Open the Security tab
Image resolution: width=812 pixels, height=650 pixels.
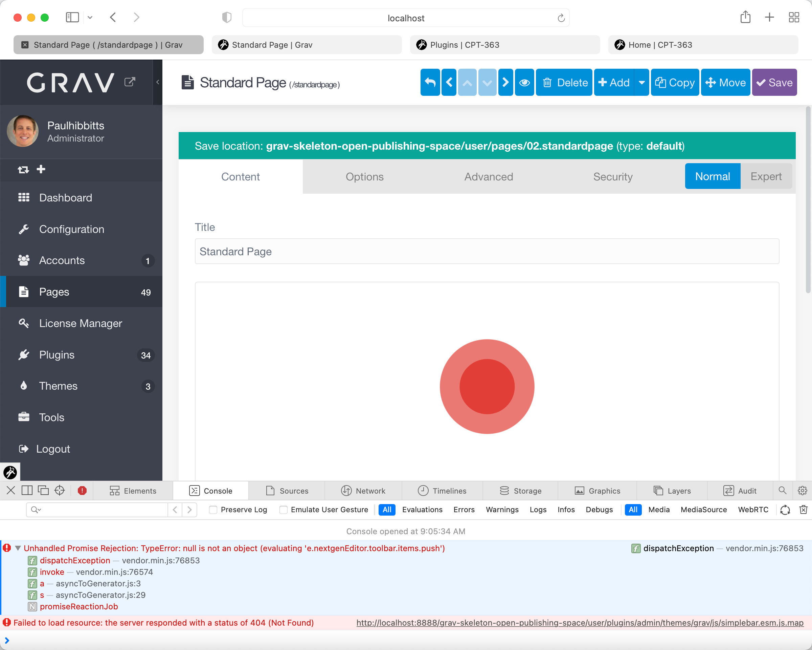tap(613, 176)
